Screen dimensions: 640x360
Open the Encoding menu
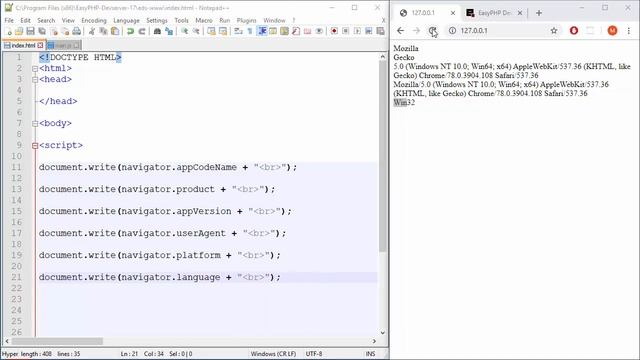point(94,20)
